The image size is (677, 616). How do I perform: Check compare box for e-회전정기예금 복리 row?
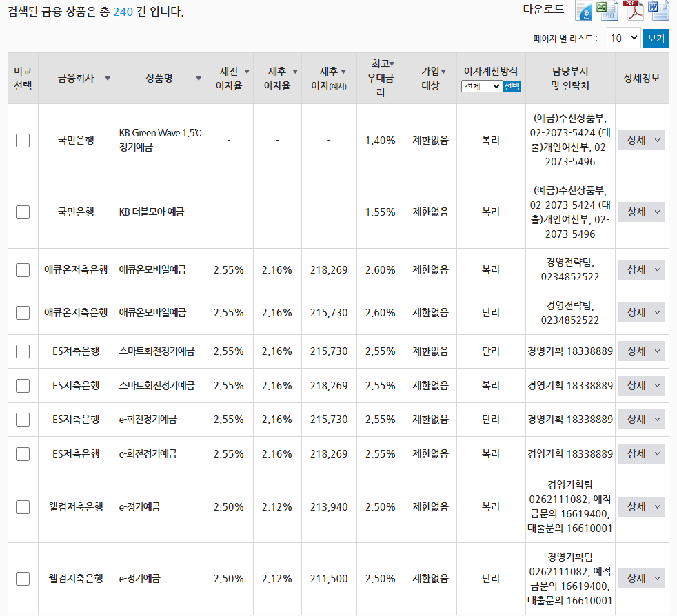[x=23, y=453]
